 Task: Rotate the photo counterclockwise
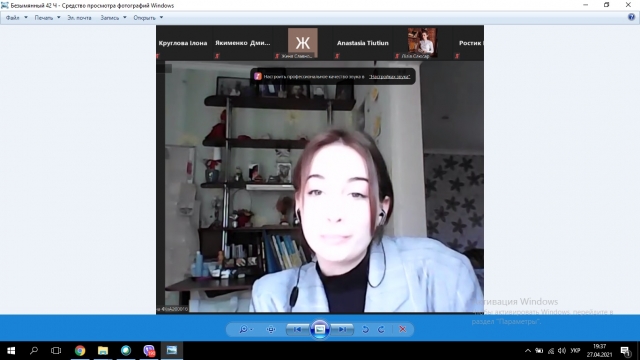(x=365, y=329)
